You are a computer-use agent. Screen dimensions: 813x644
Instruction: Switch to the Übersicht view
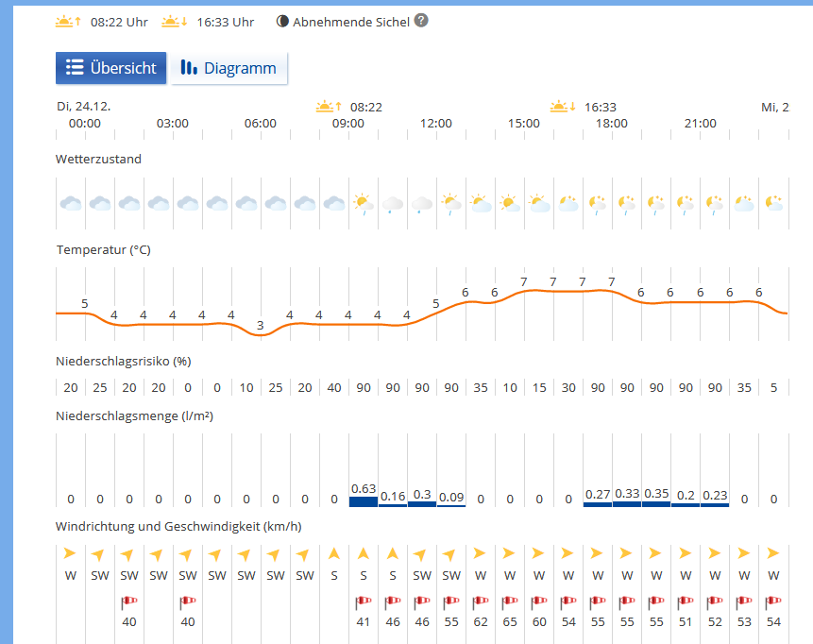[x=111, y=68]
